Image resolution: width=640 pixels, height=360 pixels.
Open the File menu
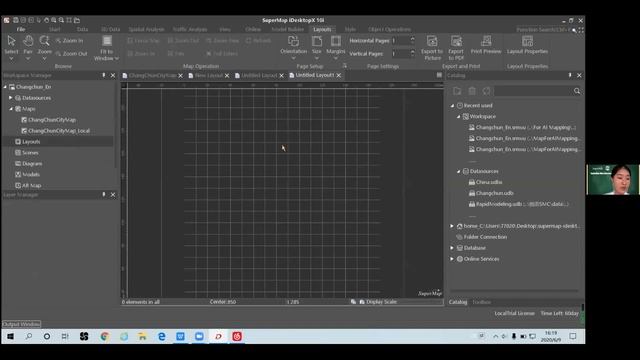21,29
